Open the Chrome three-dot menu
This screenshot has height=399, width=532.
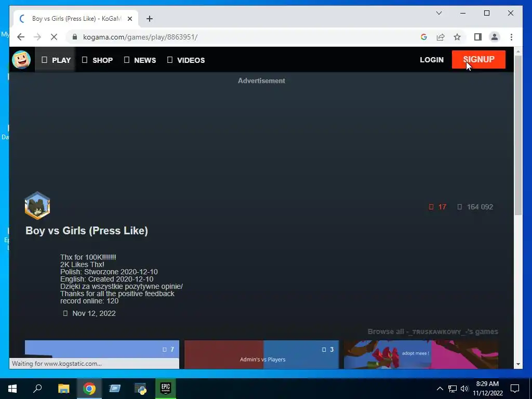511,37
